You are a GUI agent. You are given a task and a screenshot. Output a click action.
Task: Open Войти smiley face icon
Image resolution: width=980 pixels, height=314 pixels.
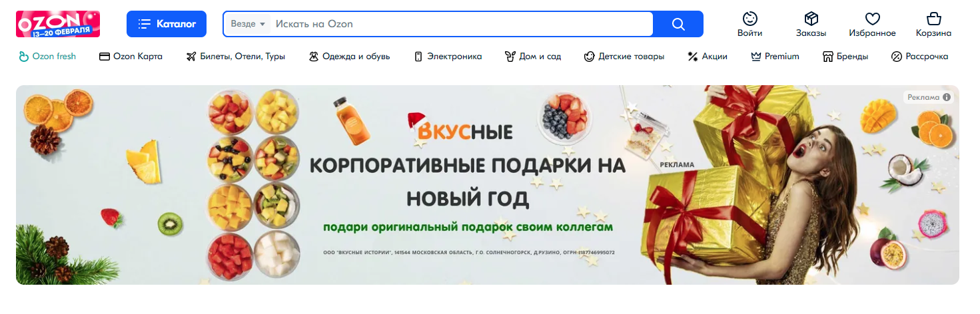tap(750, 19)
